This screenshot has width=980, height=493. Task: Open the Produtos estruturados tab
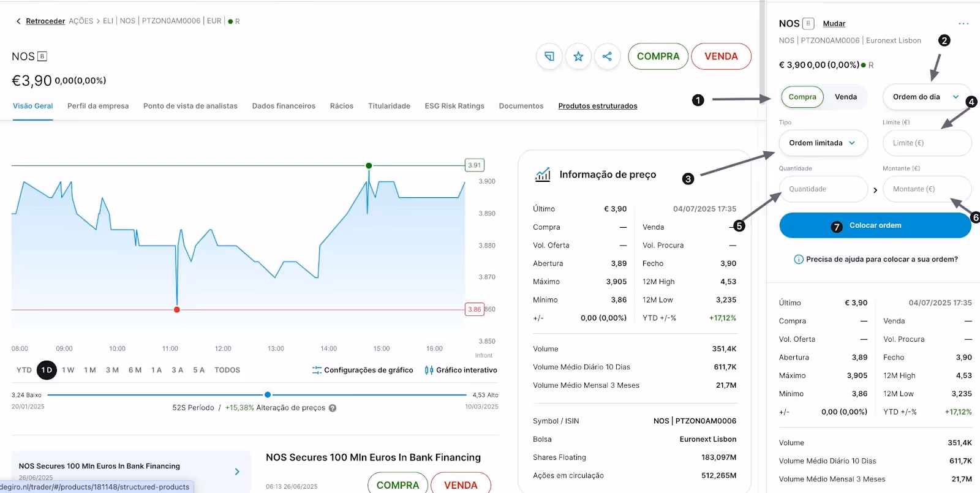tap(598, 106)
